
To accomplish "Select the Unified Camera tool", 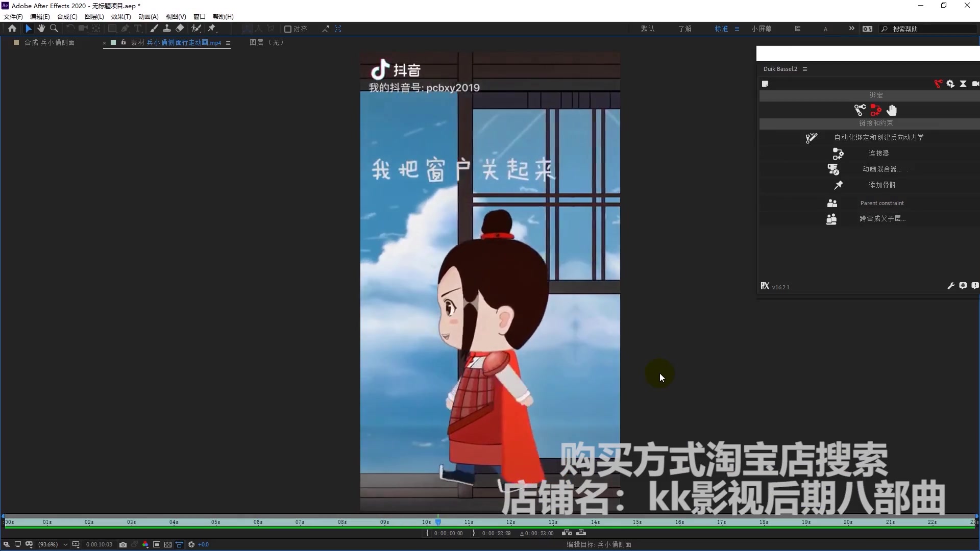I will [x=83, y=29].
